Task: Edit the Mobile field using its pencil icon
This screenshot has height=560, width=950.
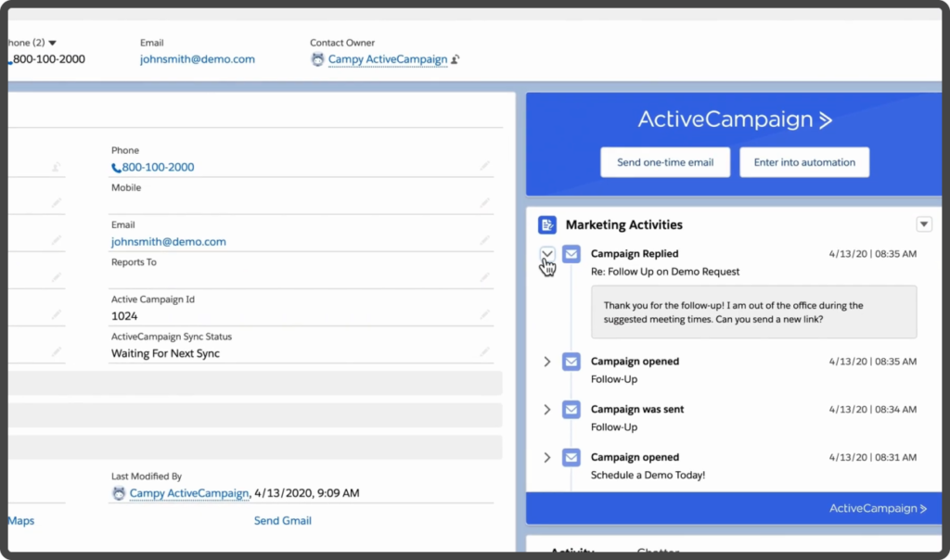Action: (484, 203)
